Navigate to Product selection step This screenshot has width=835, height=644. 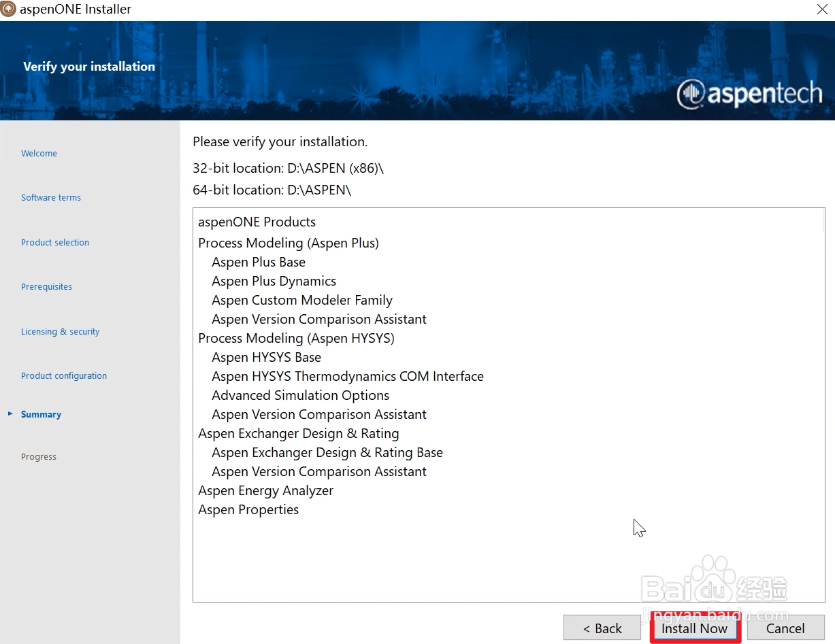(55, 243)
